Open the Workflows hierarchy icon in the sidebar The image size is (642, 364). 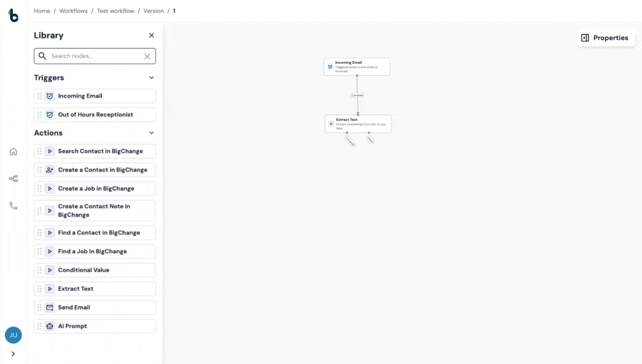pyautogui.click(x=13, y=178)
